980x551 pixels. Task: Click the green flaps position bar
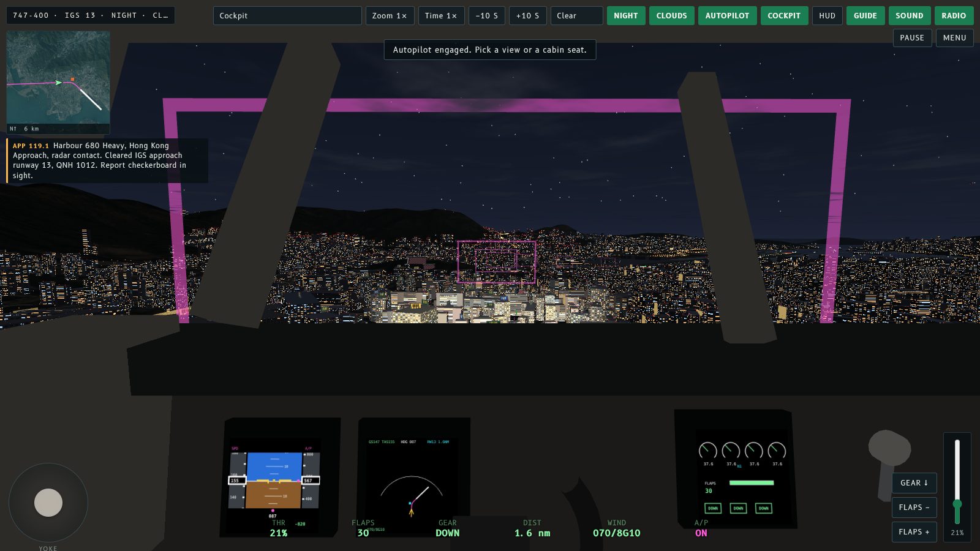click(752, 482)
